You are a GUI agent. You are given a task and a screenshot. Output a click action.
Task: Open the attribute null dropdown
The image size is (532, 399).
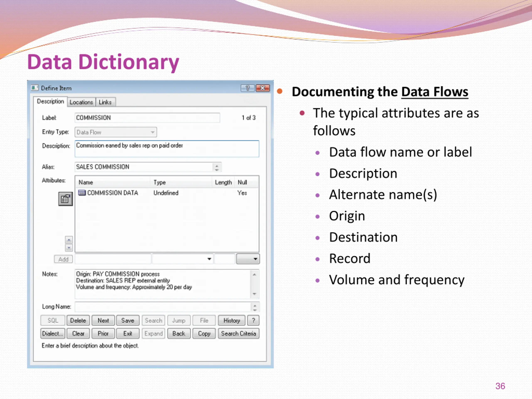click(248, 259)
